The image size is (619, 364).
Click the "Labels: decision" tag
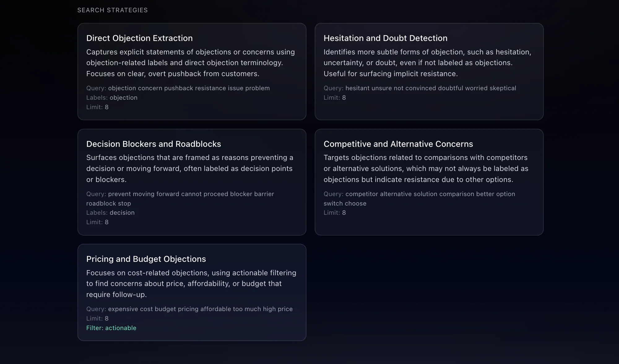click(110, 213)
